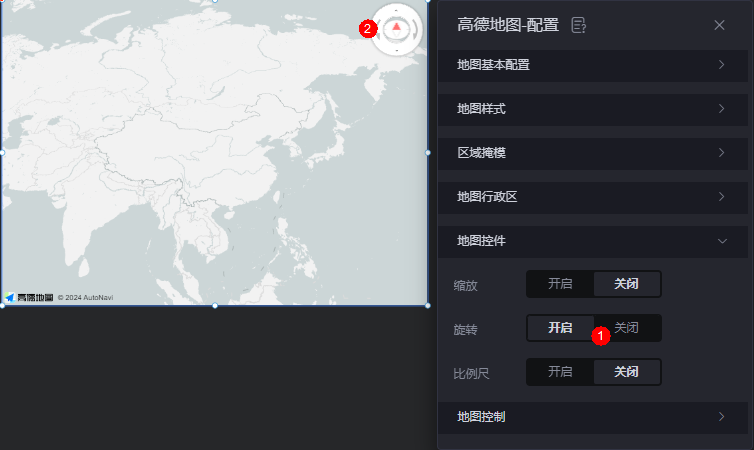The height and width of the screenshot is (450, 754).
Task: Disable 旋转 control with 关闭
Action: (627, 328)
